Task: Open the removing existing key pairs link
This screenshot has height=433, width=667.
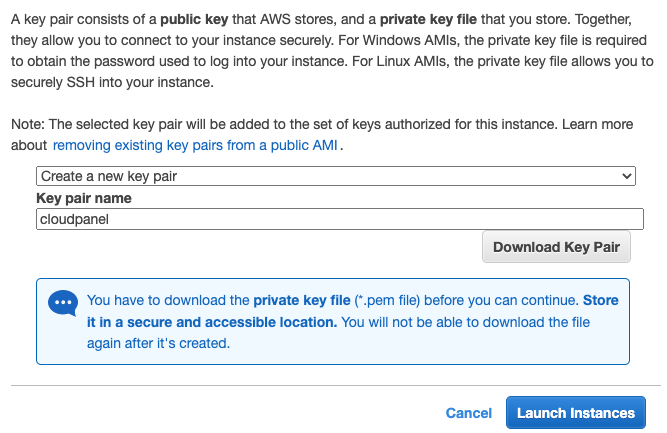Action: click(195, 145)
